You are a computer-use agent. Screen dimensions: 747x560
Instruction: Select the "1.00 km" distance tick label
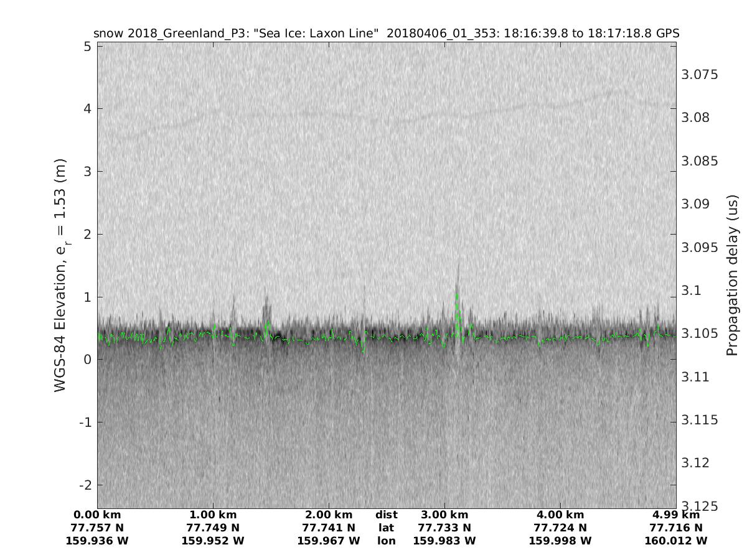[213, 515]
